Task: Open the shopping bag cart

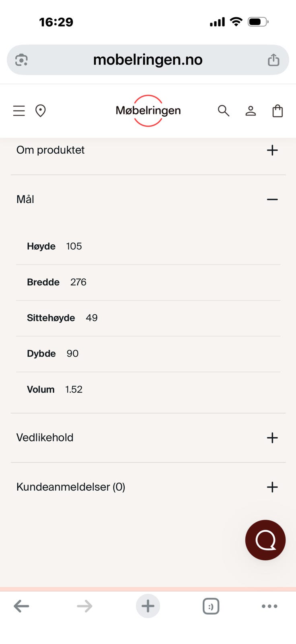Action: 277,111
